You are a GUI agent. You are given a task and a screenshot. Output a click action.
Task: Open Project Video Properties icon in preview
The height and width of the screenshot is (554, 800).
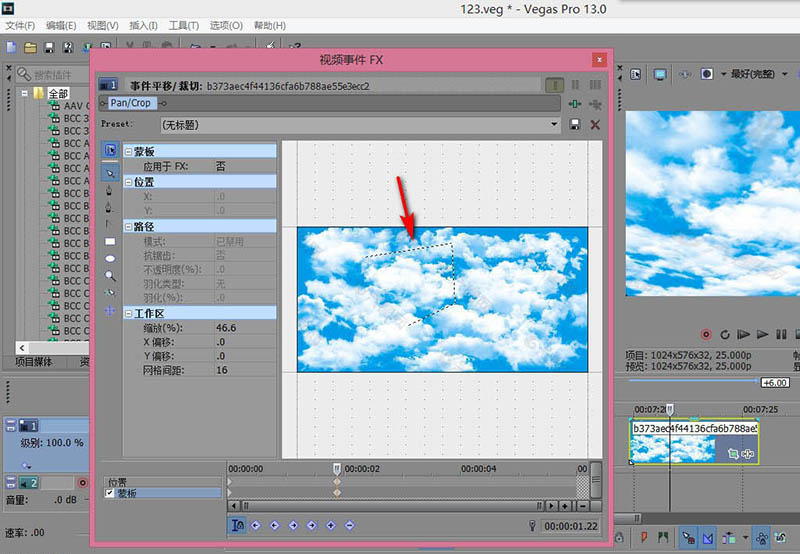click(636, 74)
